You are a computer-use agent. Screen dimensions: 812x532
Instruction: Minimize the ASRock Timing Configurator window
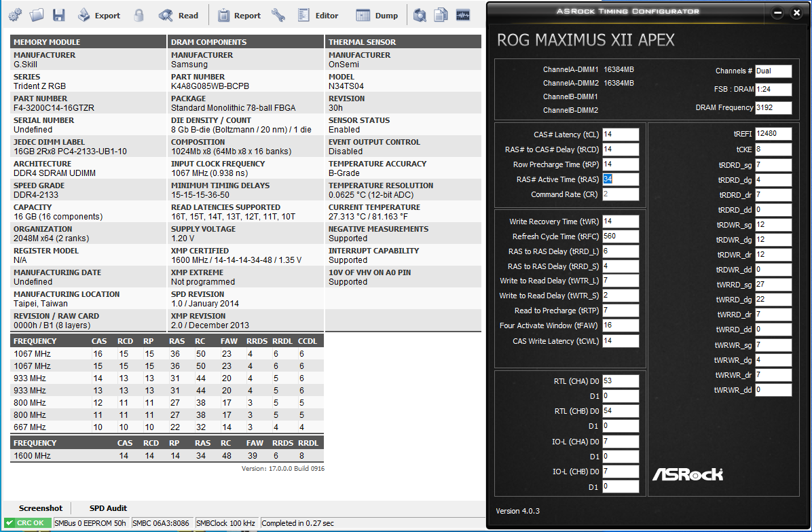coord(777,13)
